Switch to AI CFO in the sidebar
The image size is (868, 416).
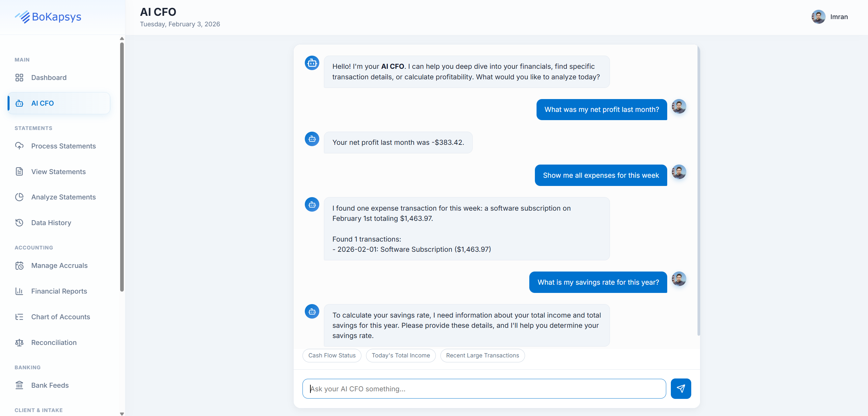point(43,103)
